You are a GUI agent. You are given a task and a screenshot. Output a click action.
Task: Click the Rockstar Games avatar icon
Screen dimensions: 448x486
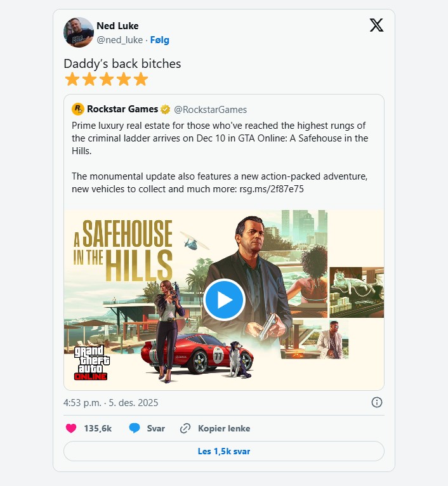click(x=78, y=109)
